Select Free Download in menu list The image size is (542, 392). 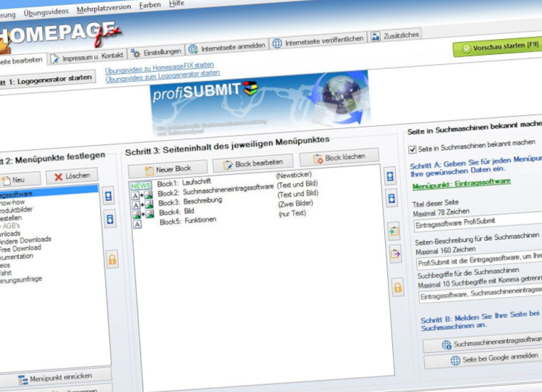point(20,249)
